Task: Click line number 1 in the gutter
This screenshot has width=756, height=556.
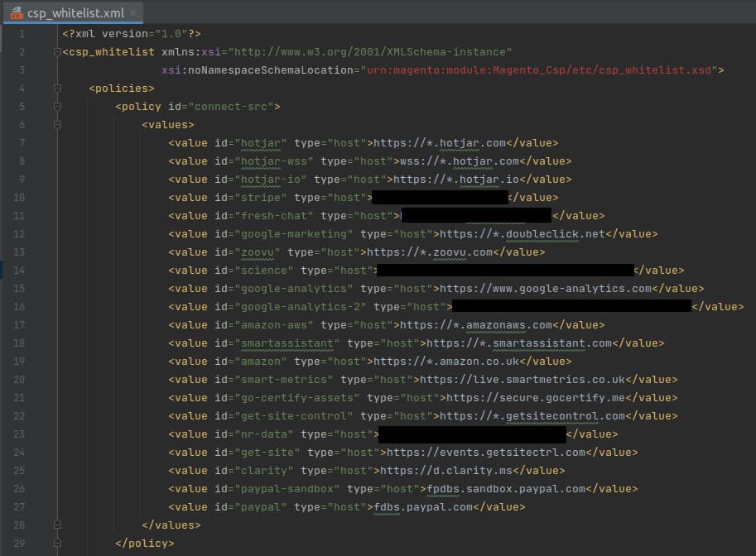Action: coord(22,34)
